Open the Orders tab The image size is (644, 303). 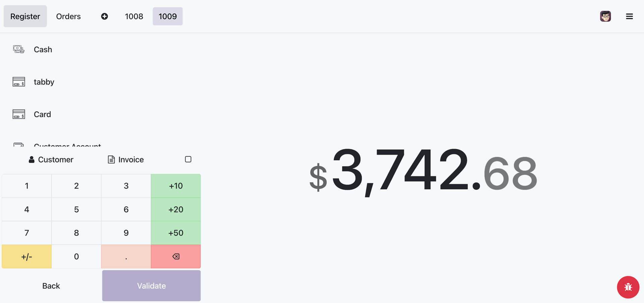tap(68, 16)
